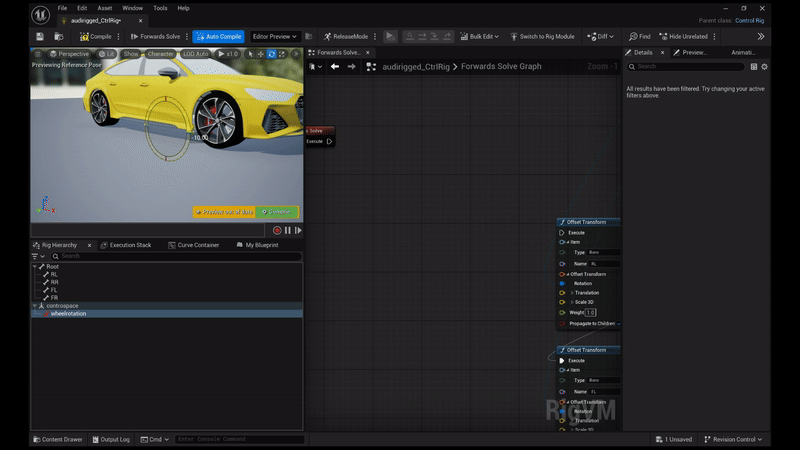Open Perspective view mode menu
The width and height of the screenshot is (800, 450).
[69, 54]
